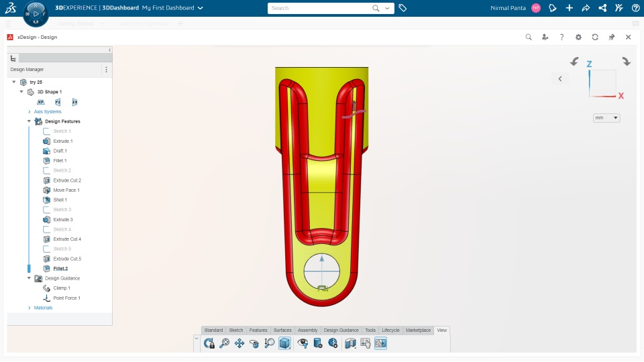Screen dimensions: 644x362
Task: Switch to the Assembly tab
Action: click(308, 330)
